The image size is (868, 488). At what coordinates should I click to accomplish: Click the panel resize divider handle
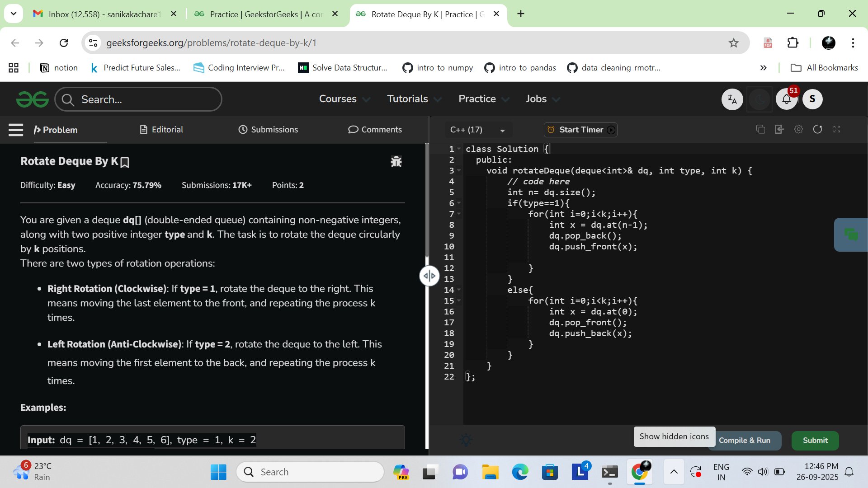coord(429,276)
